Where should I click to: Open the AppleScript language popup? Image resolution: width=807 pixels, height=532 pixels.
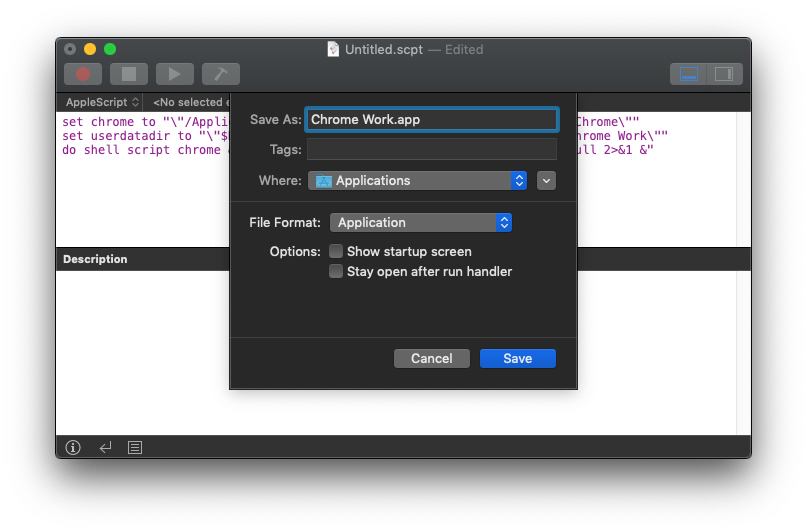102,102
